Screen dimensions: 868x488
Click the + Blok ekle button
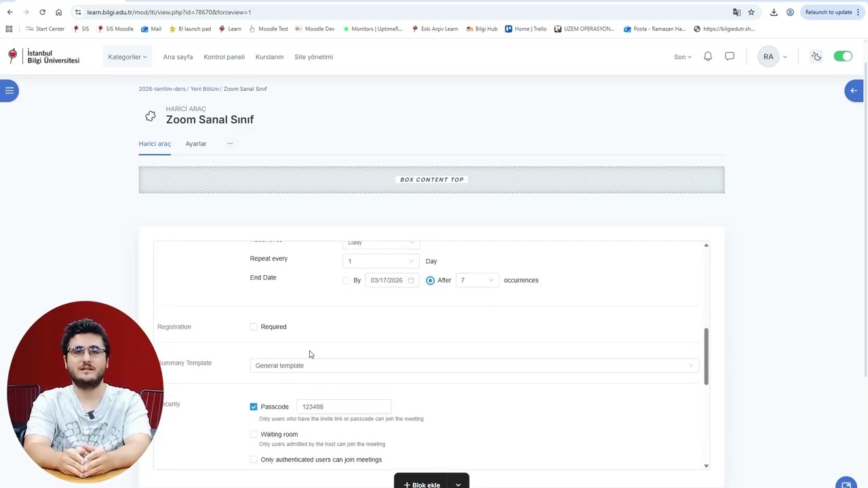point(422,485)
